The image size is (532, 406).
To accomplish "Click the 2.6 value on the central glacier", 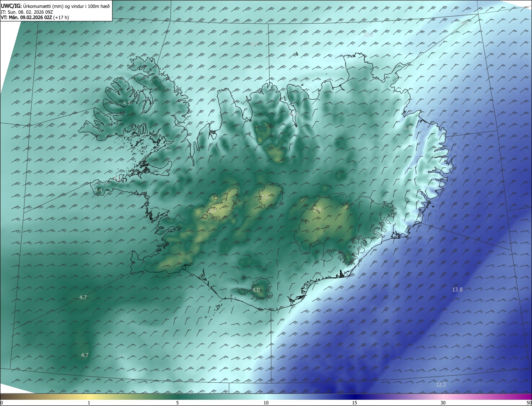I will (x=264, y=197).
